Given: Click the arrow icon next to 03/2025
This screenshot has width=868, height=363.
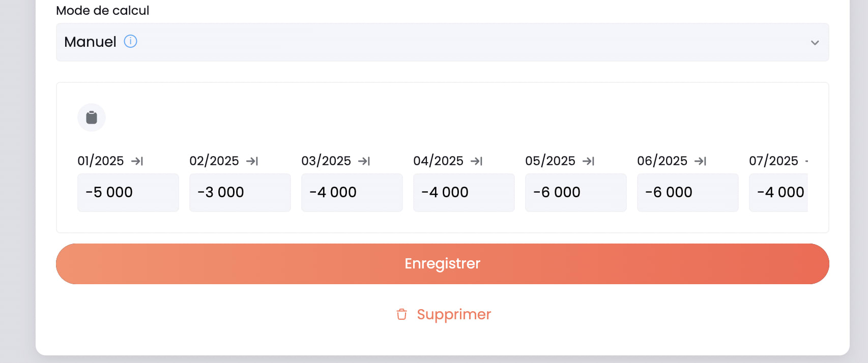Looking at the screenshot, I should 364,161.
